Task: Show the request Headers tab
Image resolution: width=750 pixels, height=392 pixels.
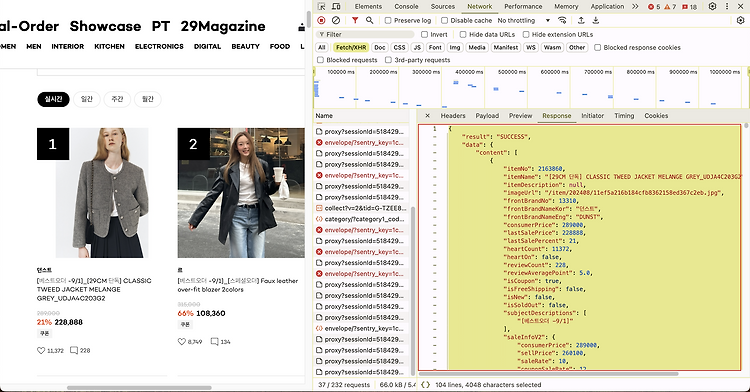Action: 453,116
